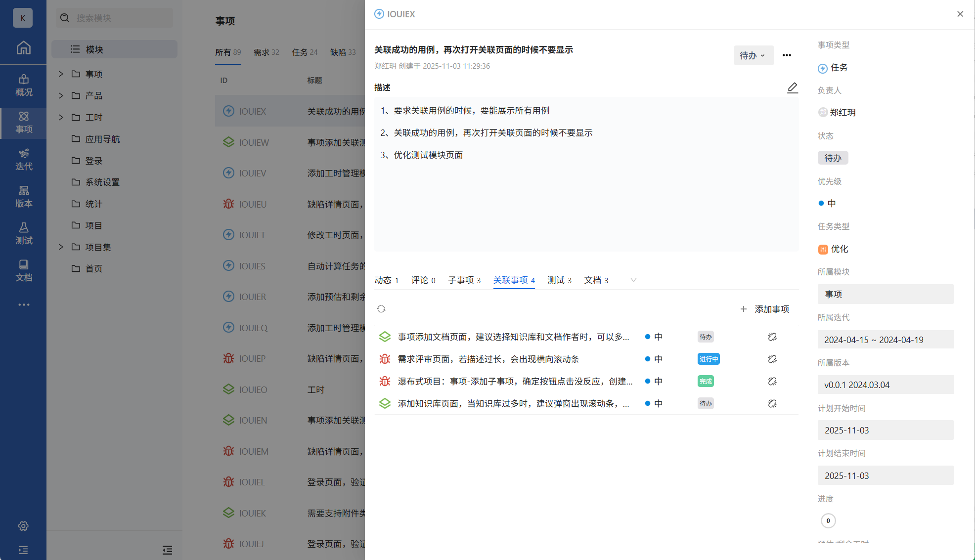Click the progress circle showing 0
Viewport: 975px width, 560px height.
(828, 520)
